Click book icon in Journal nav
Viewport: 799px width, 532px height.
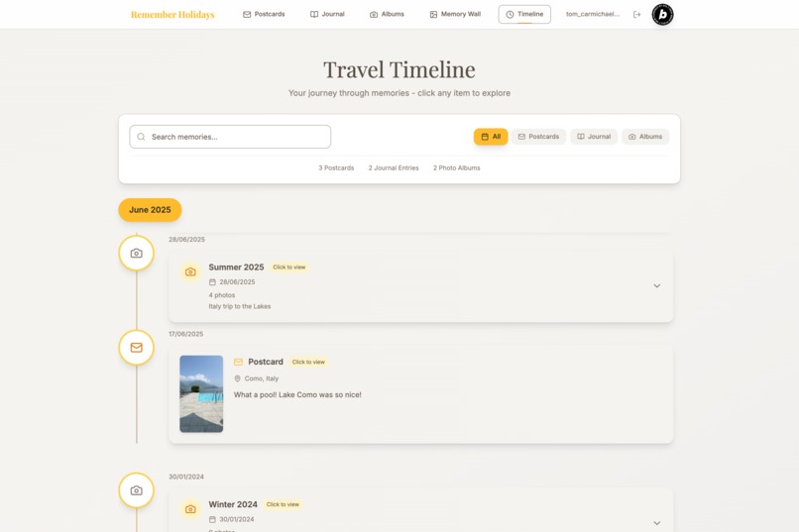click(x=314, y=14)
